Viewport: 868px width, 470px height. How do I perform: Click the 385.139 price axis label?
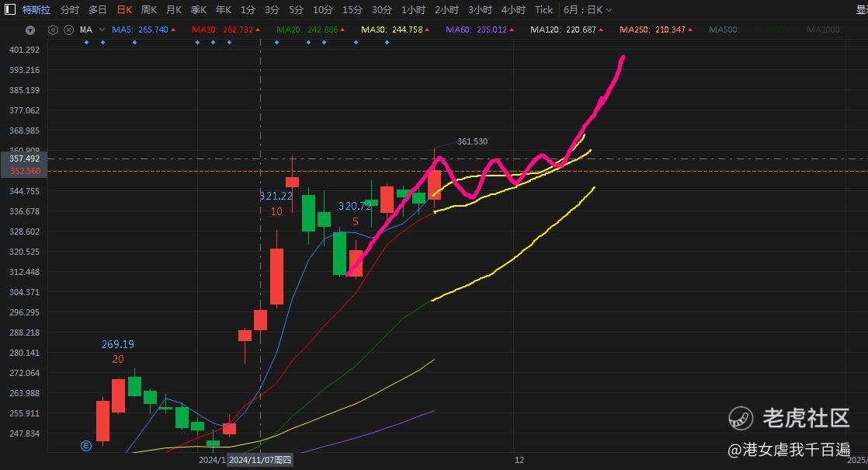pos(24,90)
